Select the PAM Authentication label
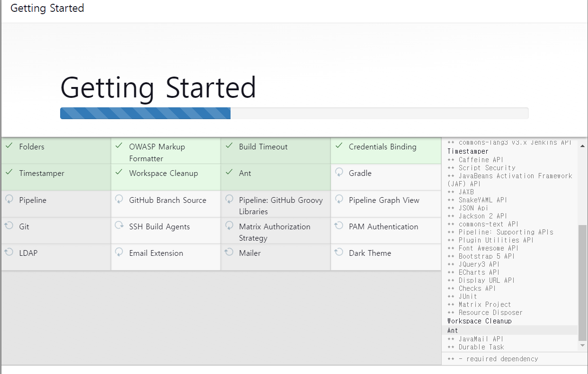 point(383,226)
